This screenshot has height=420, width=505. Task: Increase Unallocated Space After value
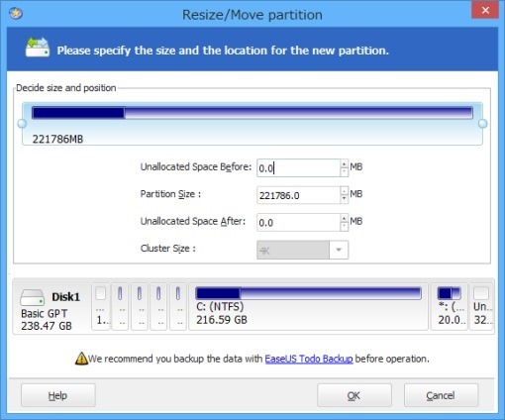345,218
